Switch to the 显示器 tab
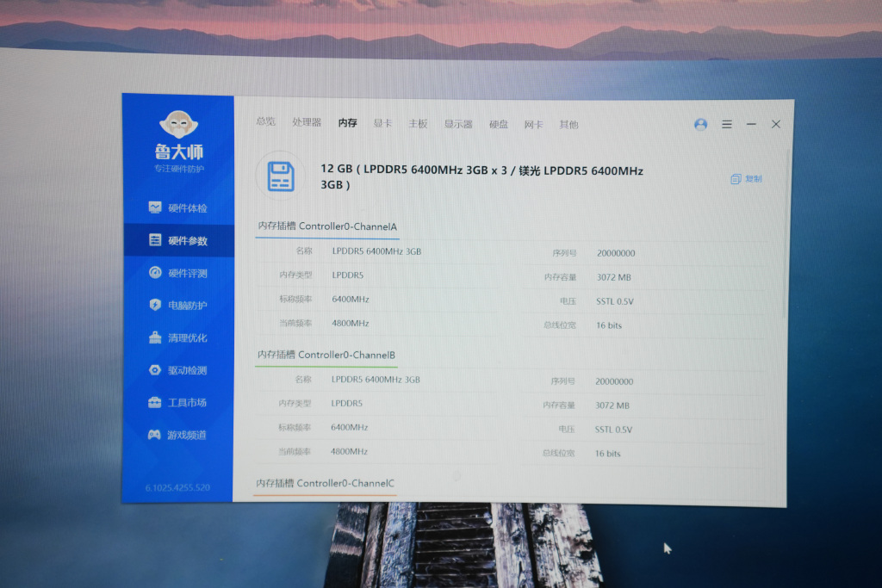This screenshot has width=882, height=588. [x=458, y=124]
